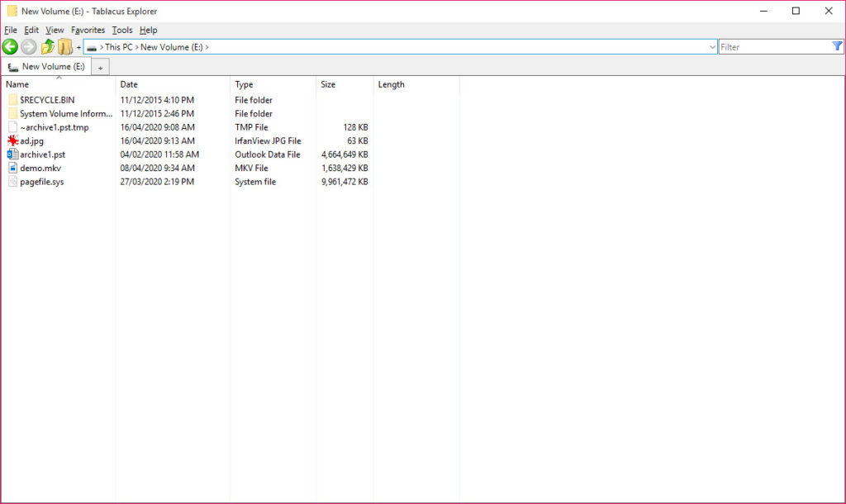Screen dimensions: 846x504
Task: Click the 'System file' type cell
Action: [x=255, y=182]
